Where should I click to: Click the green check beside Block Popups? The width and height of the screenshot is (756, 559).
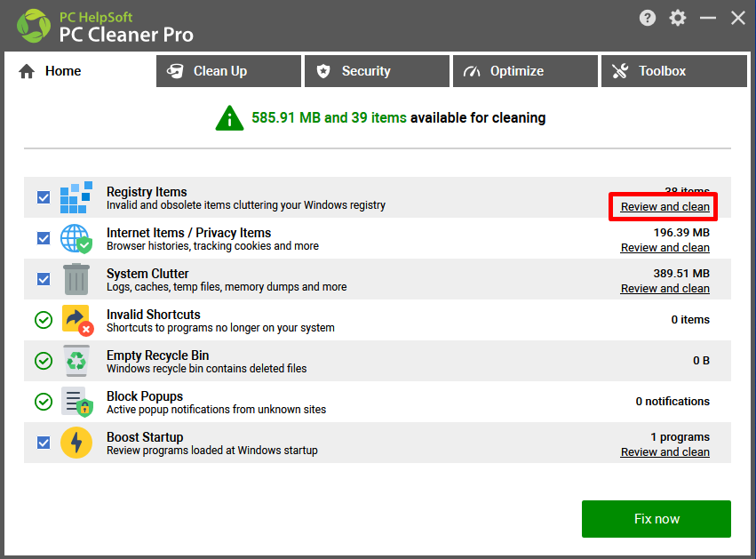pyautogui.click(x=44, y=402)
